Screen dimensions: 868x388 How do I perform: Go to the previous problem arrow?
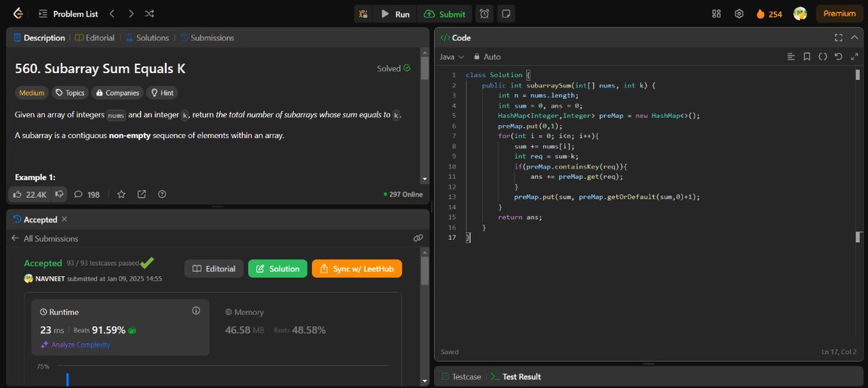coord(111,14)
